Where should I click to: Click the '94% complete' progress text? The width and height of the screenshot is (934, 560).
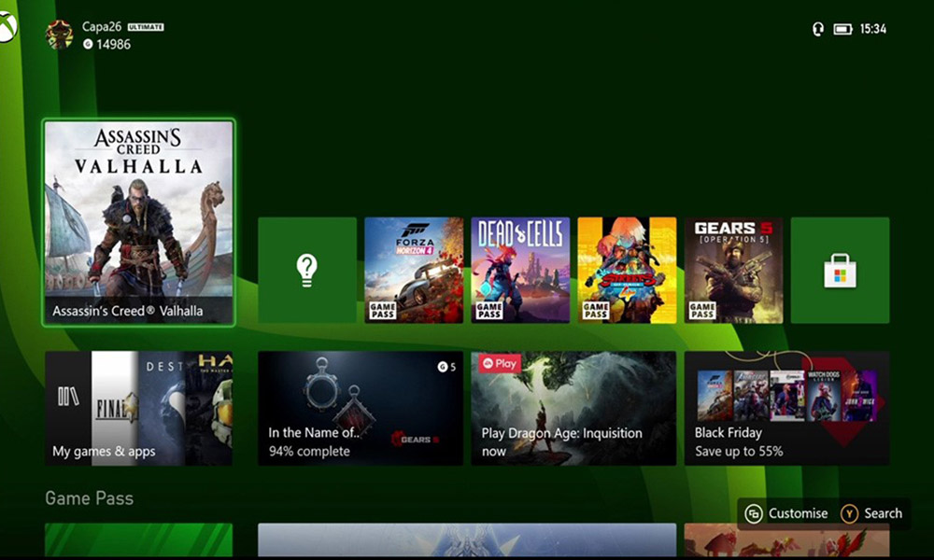309,451
